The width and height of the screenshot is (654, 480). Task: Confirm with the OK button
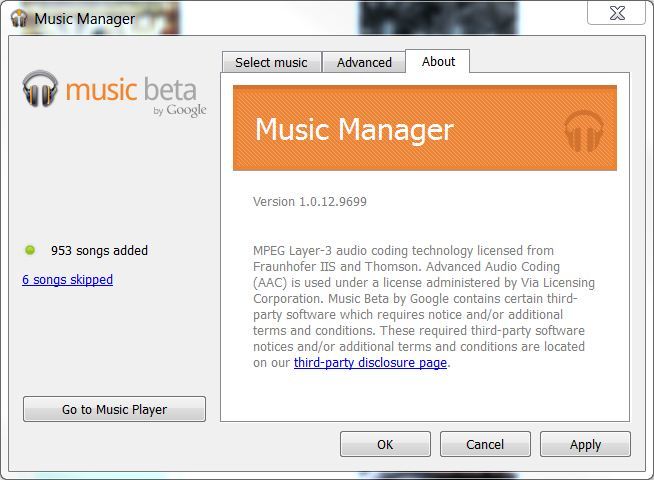[385, 444]
